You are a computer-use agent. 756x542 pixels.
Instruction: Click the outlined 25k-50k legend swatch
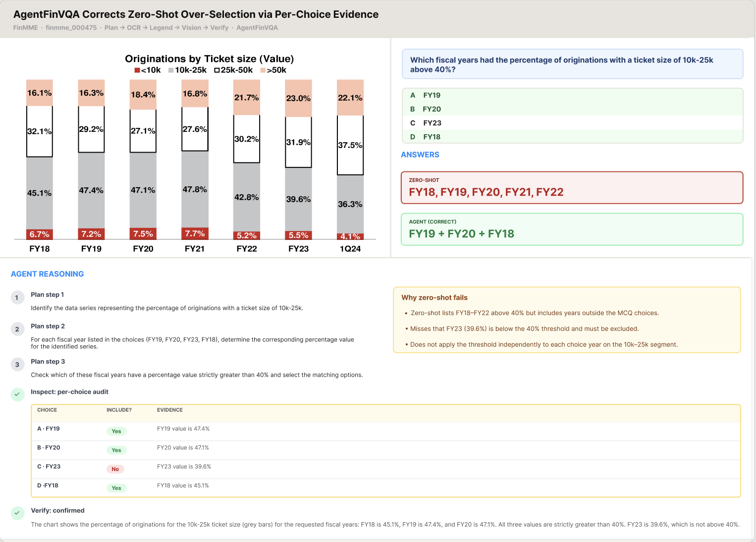point(217,70)
